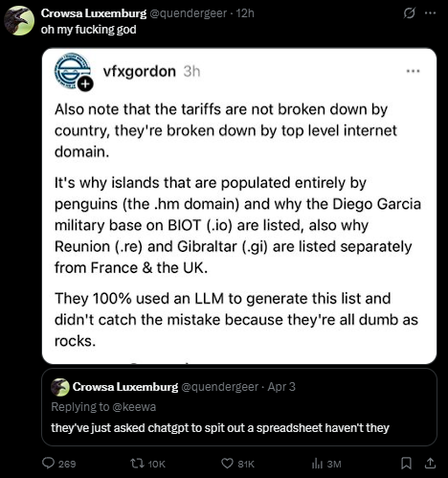Retweet the post via repost icon

[137, 464]
